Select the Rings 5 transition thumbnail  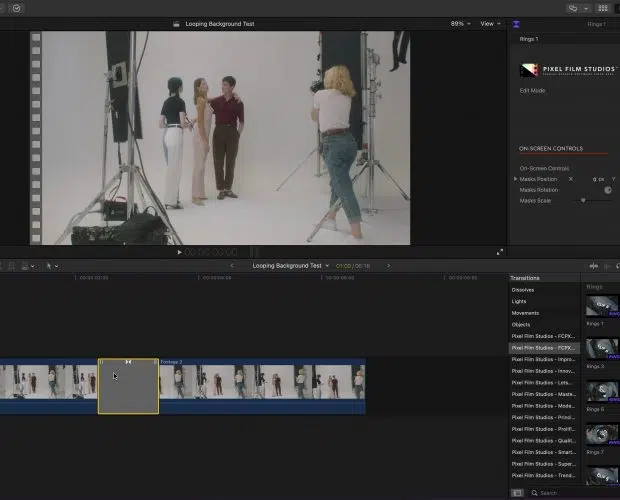point(602,391)
